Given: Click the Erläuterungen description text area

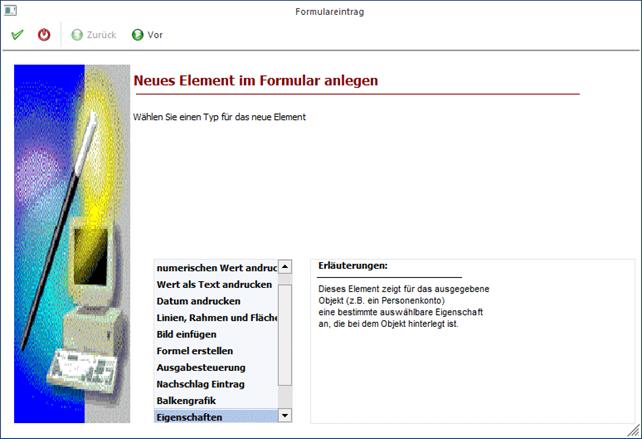Looking at the screenshot, I should tap(470, 340).
